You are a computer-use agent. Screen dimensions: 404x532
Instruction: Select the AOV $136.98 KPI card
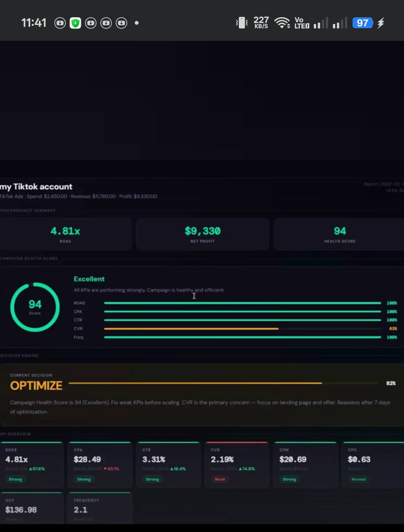coord(31,508)
